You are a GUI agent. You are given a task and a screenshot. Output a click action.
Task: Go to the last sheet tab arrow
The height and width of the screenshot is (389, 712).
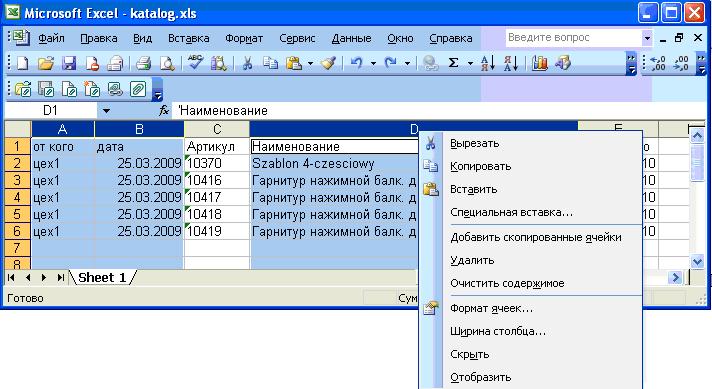pyautogui.click(x=60, y=277)
